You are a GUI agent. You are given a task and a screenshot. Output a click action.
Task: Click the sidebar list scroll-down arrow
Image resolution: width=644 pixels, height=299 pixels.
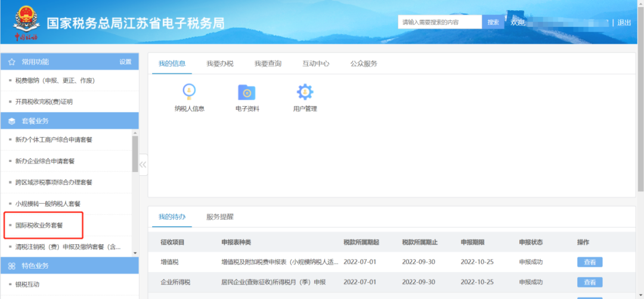coord(135,253)
